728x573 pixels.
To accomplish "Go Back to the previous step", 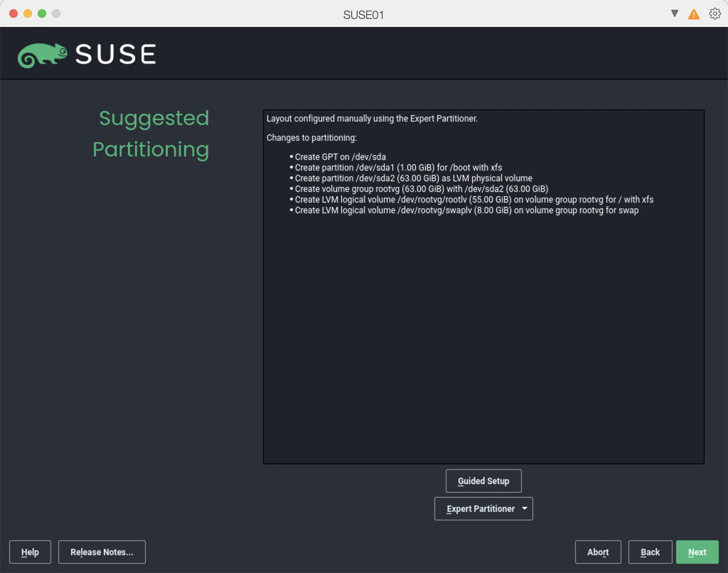I will (650, 552).
